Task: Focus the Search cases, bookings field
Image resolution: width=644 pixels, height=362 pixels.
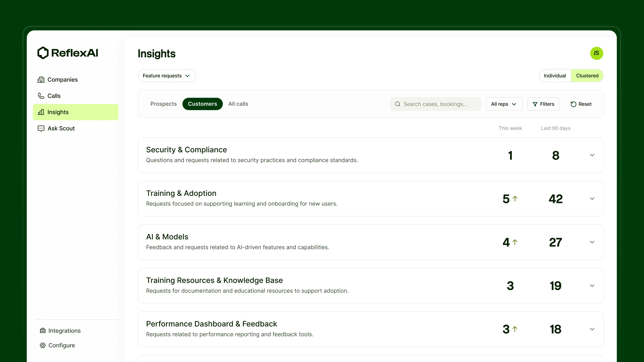Action: pyautogui.click(x=436, y=104)
